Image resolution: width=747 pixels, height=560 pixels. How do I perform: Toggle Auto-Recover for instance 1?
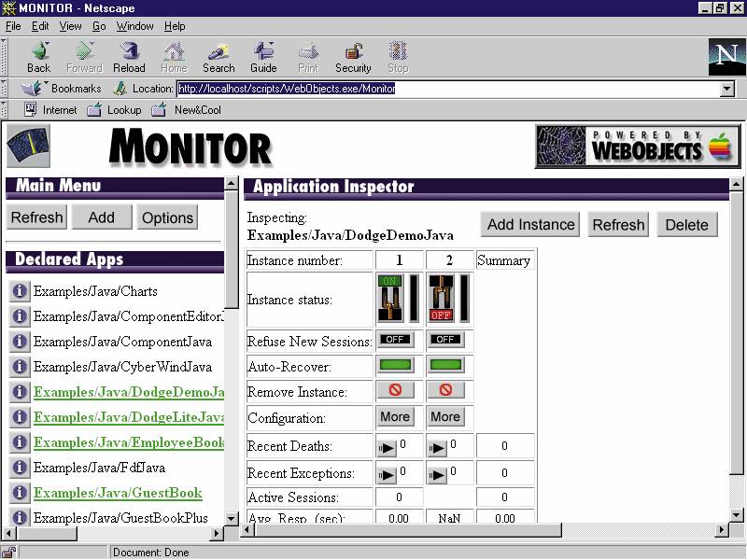coord(395,365)
